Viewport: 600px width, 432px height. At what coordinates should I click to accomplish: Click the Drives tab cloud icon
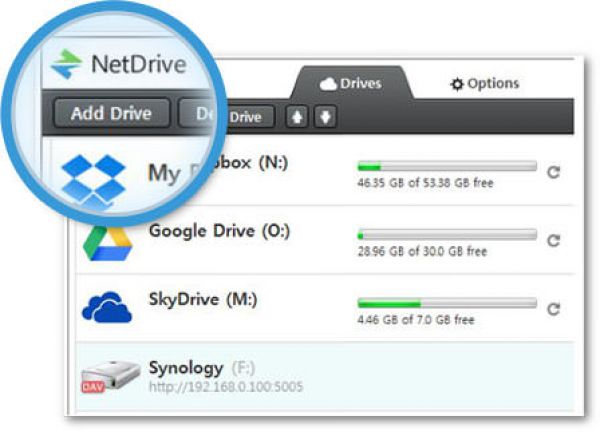(x=328, y=84)
